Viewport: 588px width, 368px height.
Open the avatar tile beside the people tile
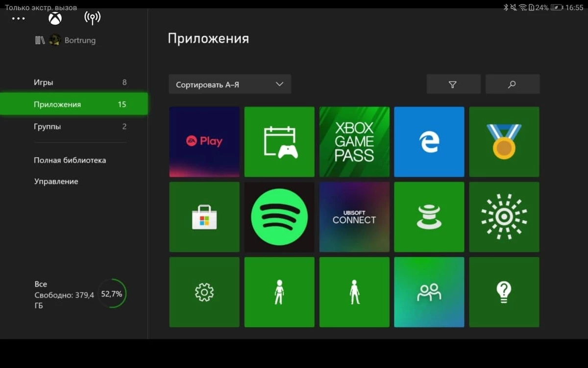(354, 292)
